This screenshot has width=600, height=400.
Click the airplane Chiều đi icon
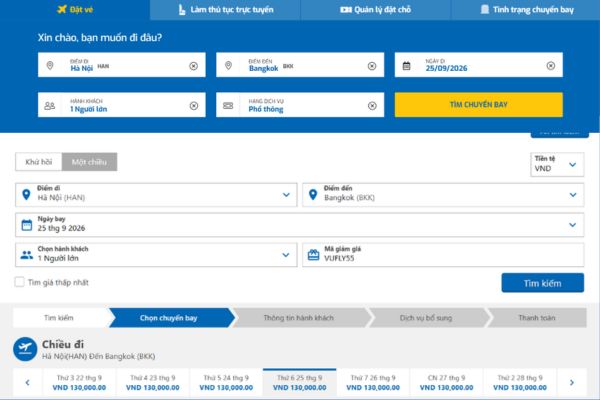click(x=25, y=349)
